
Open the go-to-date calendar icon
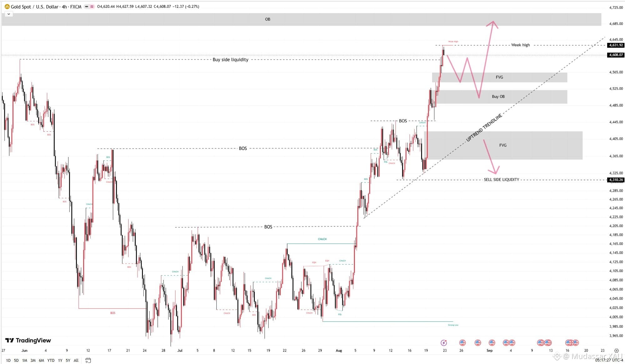(x=88, y=360)
